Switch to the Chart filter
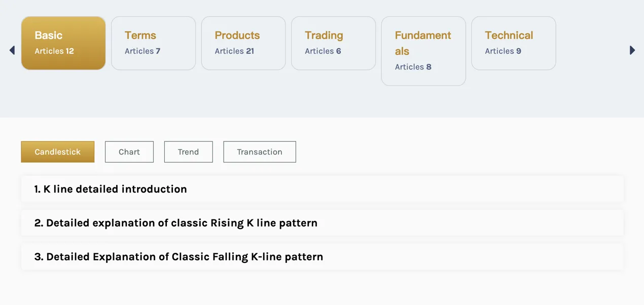 tap(129, 152)
